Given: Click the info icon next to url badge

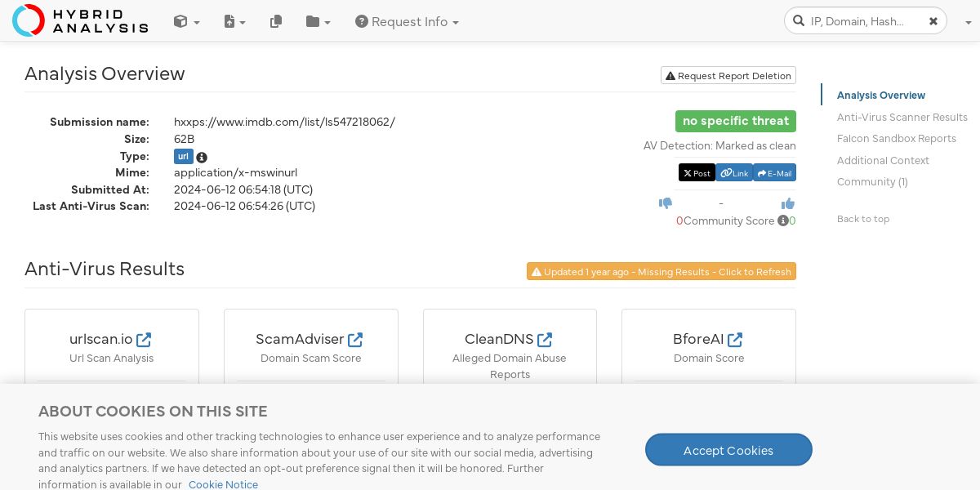Looking at the screenshot, I should point(202,158).
